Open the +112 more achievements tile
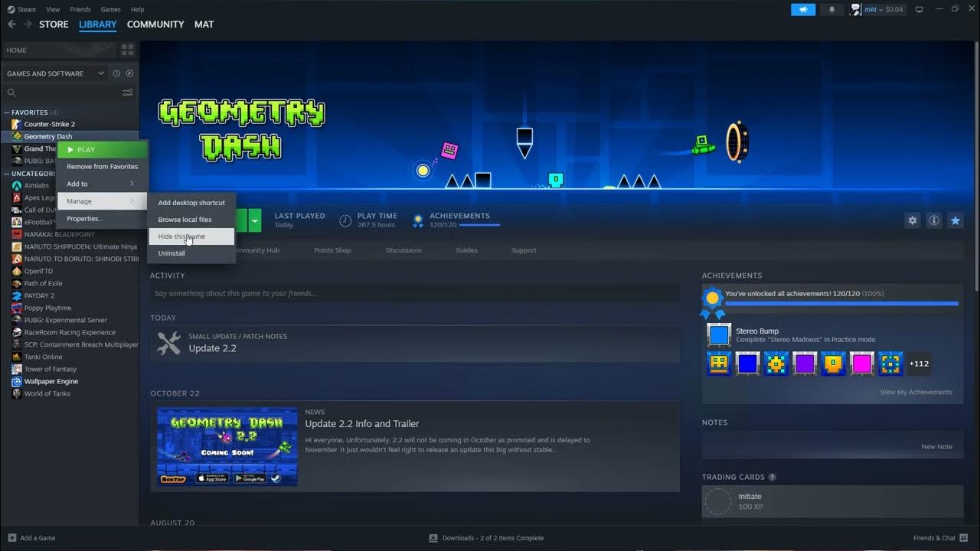 [919, 364]
